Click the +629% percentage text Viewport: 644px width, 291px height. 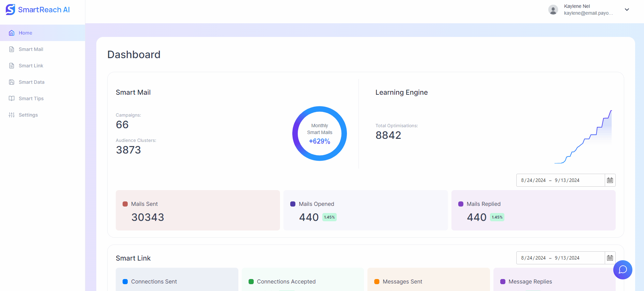[x=320, y=141]
